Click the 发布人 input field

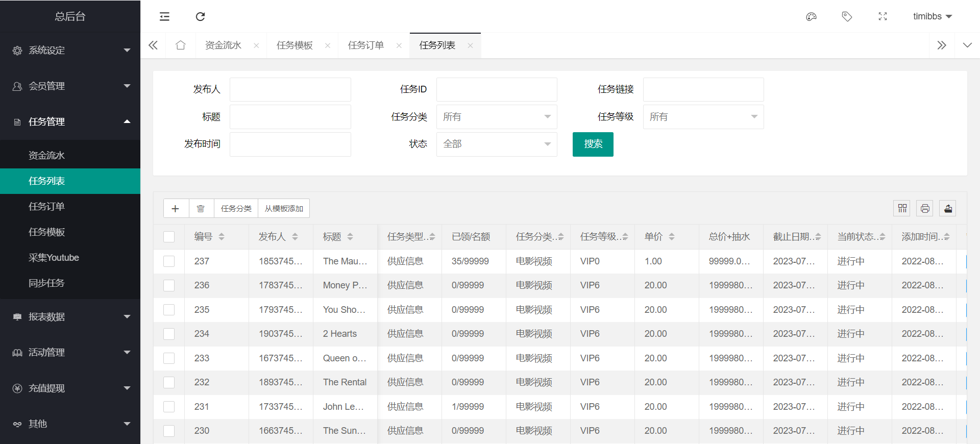click(290, 89)
